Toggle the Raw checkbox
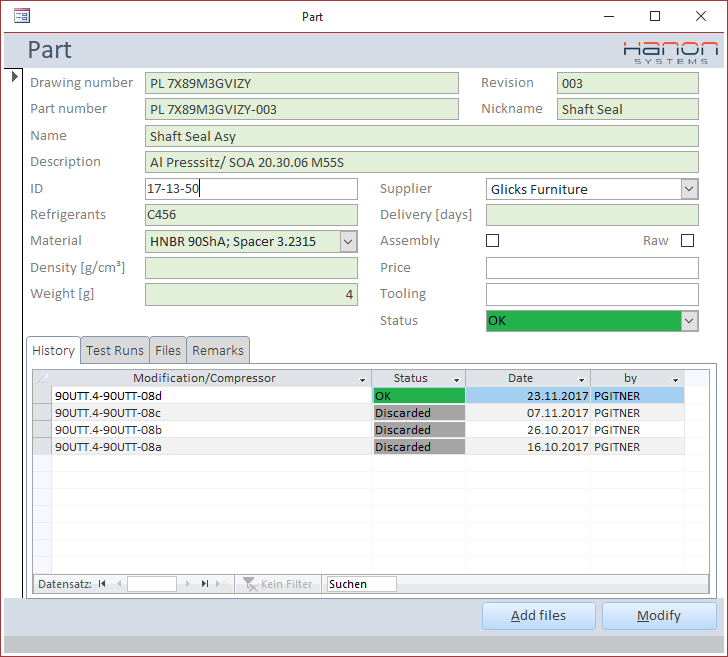The height and width of the screenshot is (657, 728). coord(687,241)
